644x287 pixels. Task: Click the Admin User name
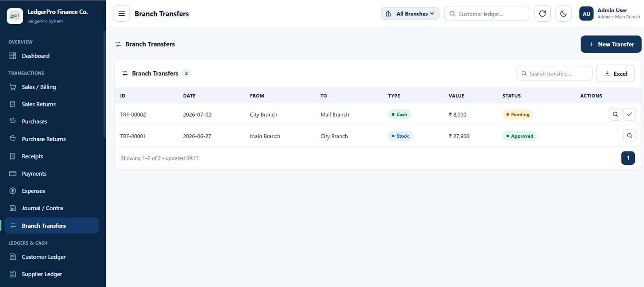[612, 10]
